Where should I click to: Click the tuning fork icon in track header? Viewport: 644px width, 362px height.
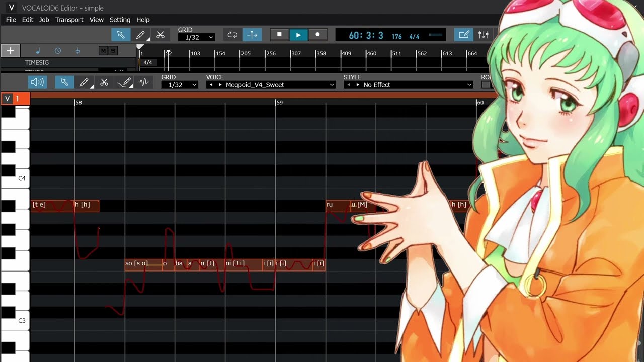coord(78,51)
